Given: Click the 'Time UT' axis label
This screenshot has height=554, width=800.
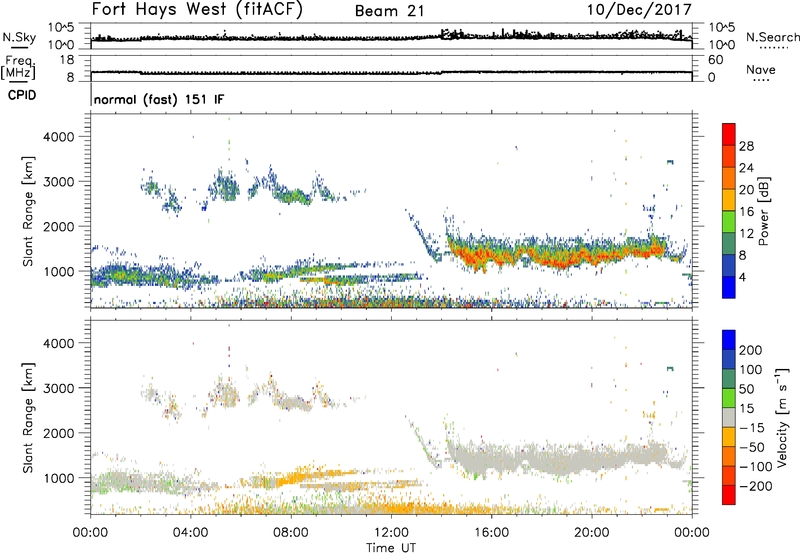Looking at the screenshot, I should (x=391, y=548).
